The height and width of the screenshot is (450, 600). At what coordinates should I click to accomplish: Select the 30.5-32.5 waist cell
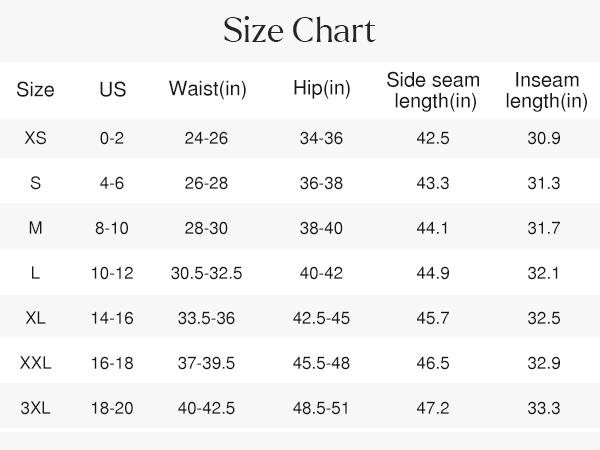pos(206,273)
